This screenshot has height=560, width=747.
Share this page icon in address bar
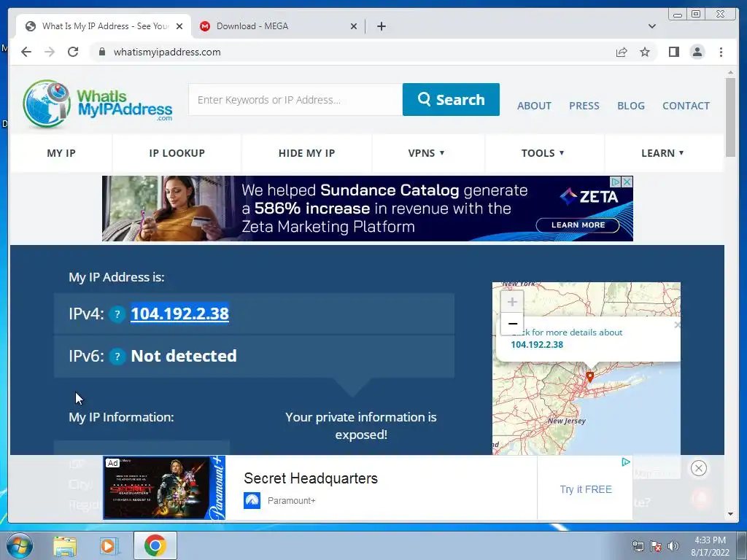[x=622, y=52]
